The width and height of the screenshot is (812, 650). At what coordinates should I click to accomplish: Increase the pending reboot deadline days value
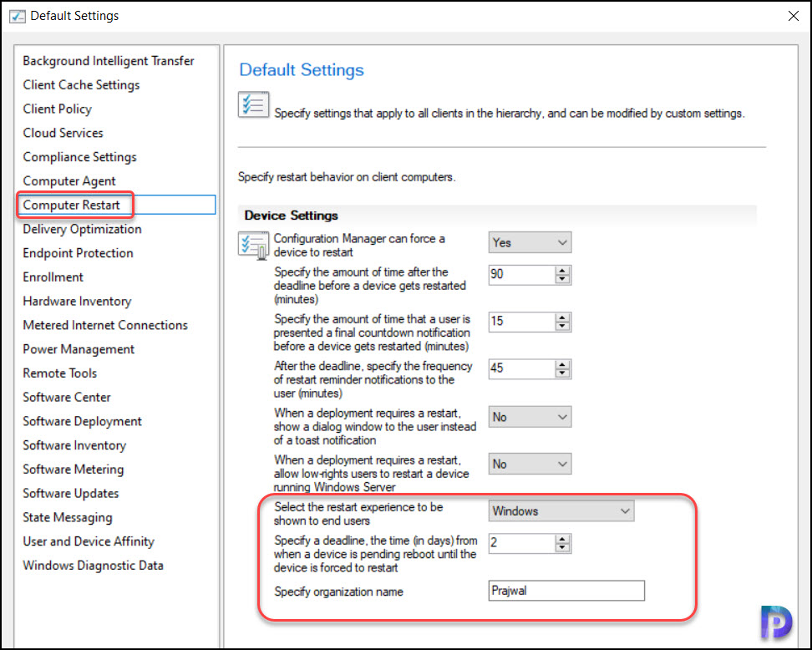562,539
